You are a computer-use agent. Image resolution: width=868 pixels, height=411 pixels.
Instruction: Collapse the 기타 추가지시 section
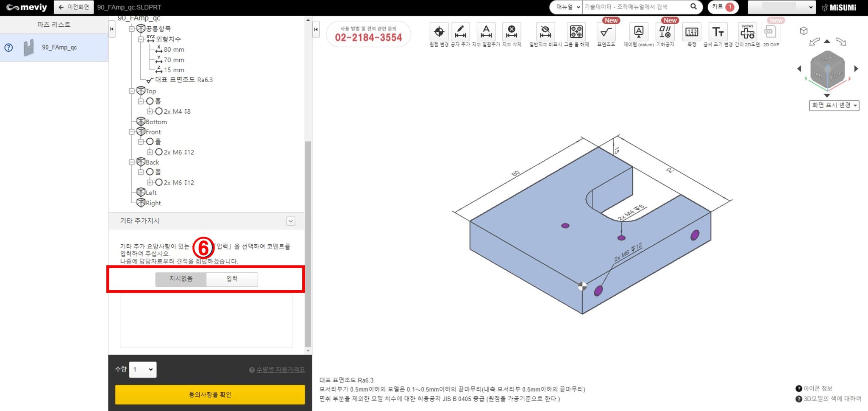[x=290, y=221]
